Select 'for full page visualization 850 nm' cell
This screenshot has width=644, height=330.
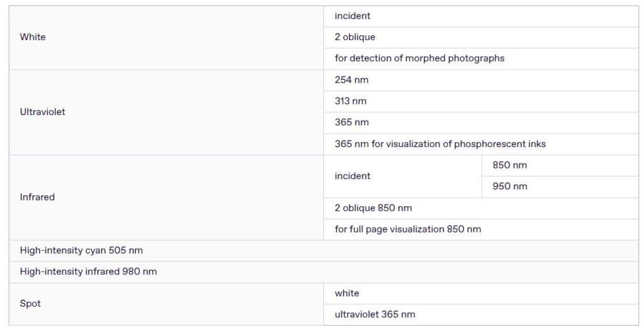pos(408,229)
